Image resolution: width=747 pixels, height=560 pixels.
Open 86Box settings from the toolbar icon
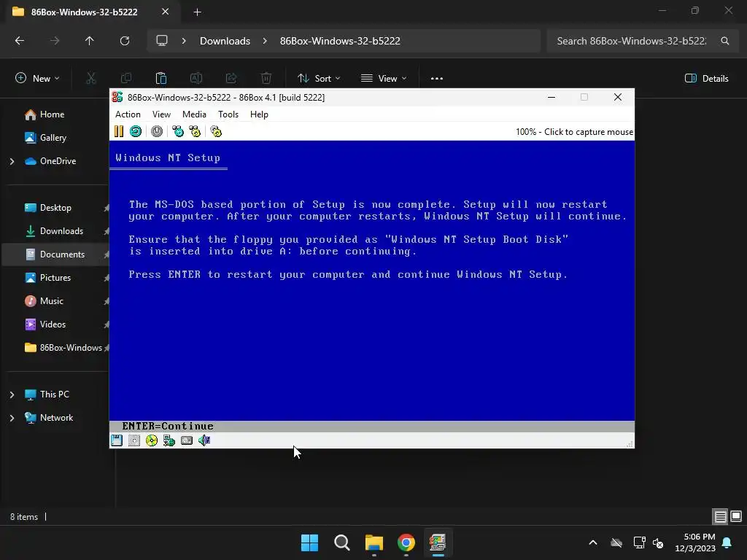pyautogui.click(x=216, y=131)
